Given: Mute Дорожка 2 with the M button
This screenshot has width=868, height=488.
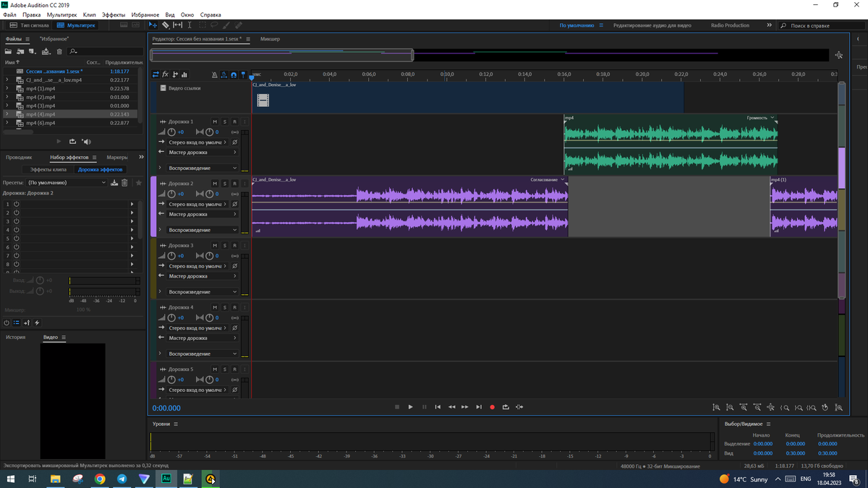Looking at the screenshot, I should (x=215, y=184).
